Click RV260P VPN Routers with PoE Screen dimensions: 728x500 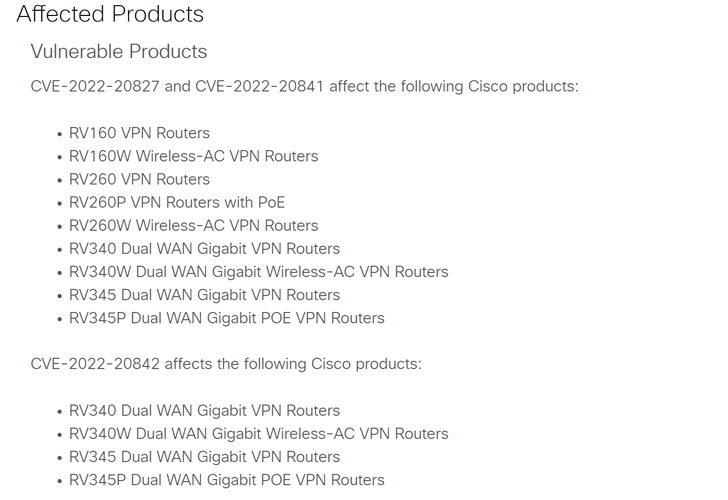pyautogui.click(x=177, y=203)
